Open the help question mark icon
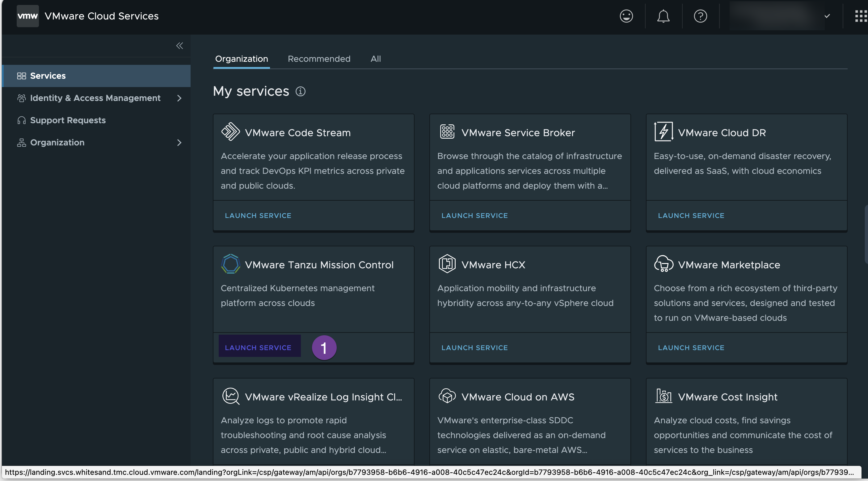 point(700,16)
